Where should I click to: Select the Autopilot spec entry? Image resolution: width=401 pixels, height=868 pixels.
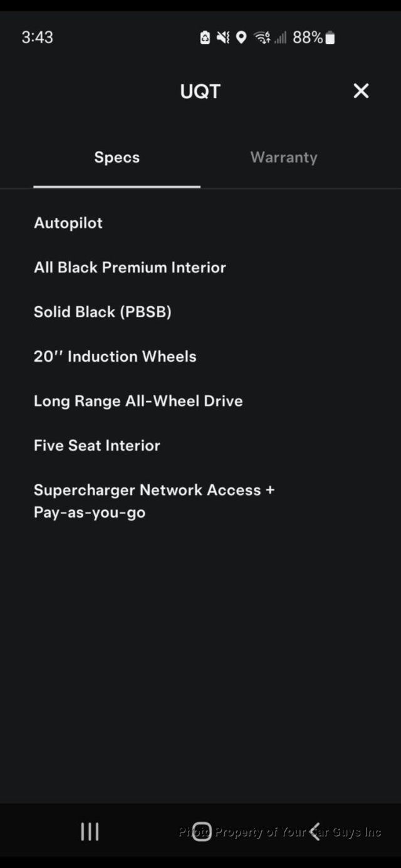[68, 223]
